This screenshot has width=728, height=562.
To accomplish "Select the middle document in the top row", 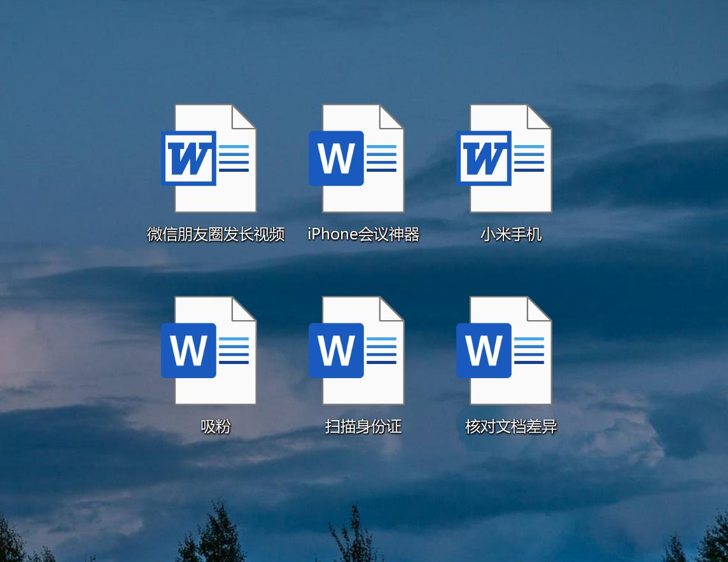I will 363,158.
